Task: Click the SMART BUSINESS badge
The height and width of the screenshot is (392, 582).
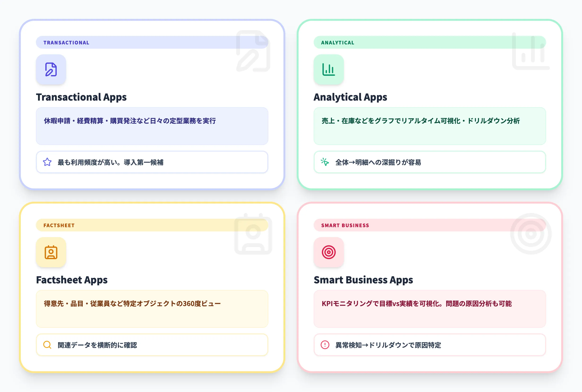Action: [x=345, y=225]
